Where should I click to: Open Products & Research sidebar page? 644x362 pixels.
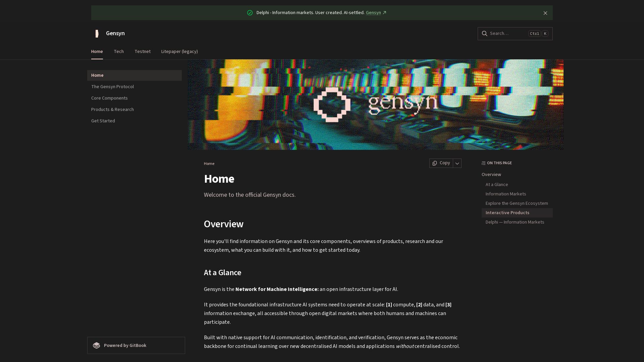coord(135,110)
